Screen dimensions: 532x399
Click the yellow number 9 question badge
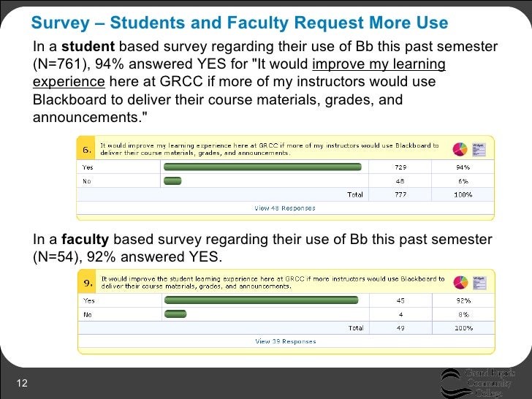point(87,283)
